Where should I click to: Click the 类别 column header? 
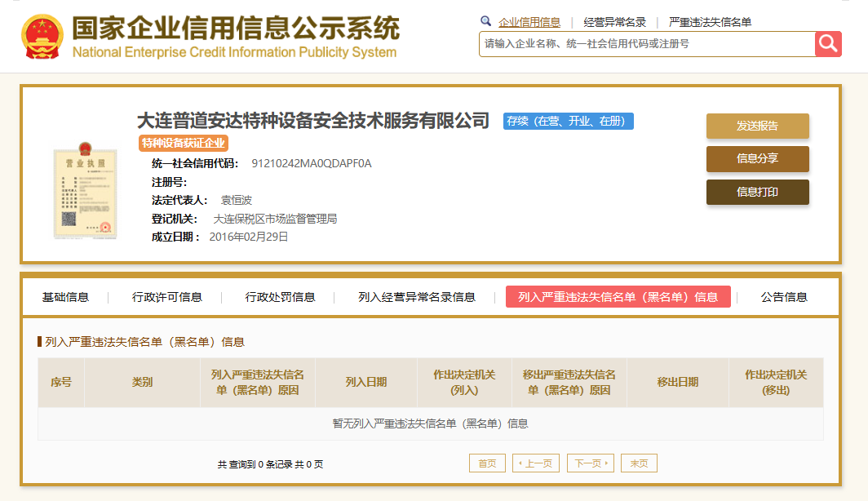142,383
